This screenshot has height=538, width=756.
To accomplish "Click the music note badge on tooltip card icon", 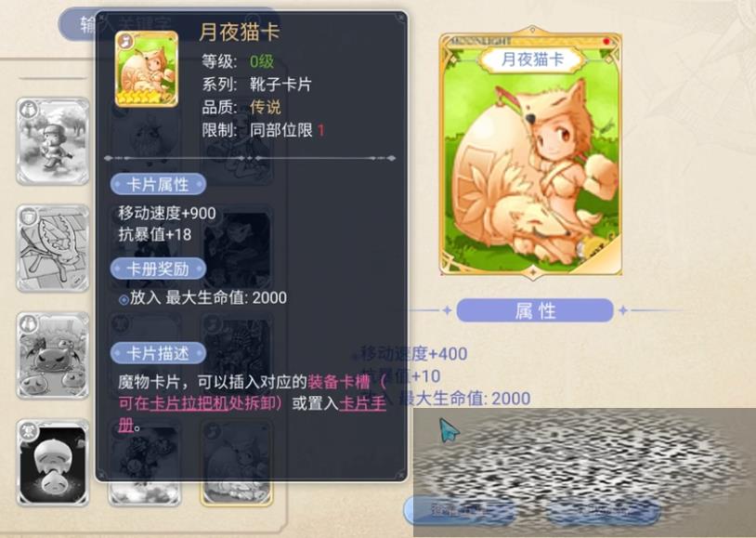I will 124,41.
